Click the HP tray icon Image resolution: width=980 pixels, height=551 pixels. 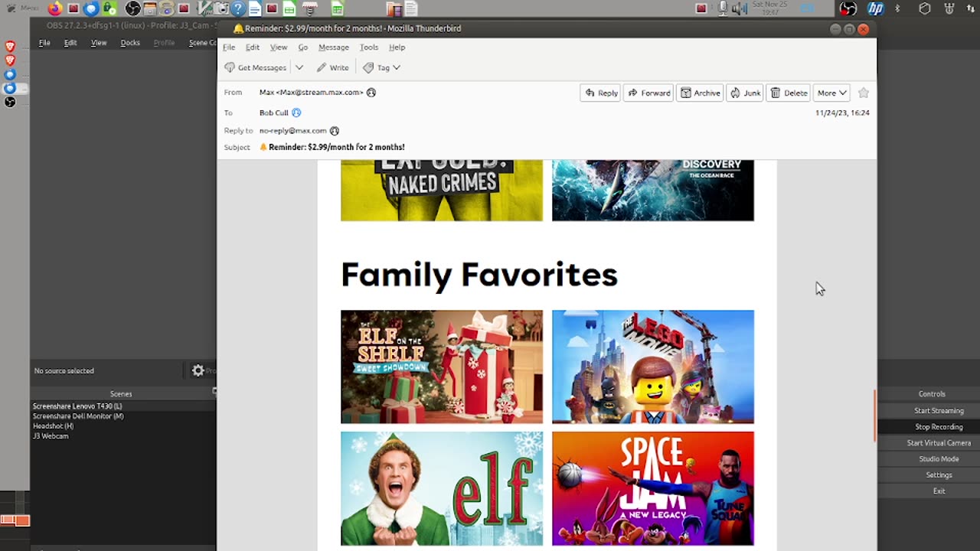876,8
